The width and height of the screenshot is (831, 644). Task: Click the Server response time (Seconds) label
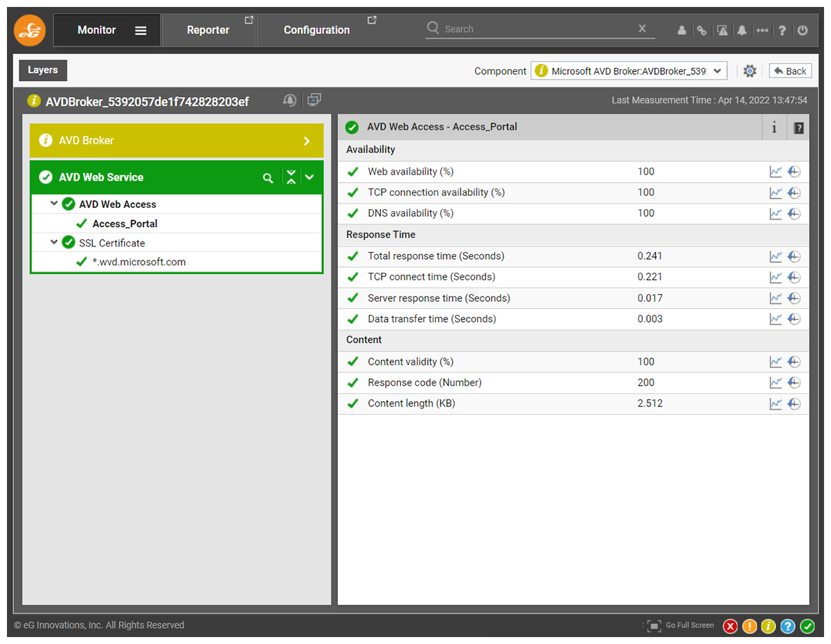click(x=439, y=298)
